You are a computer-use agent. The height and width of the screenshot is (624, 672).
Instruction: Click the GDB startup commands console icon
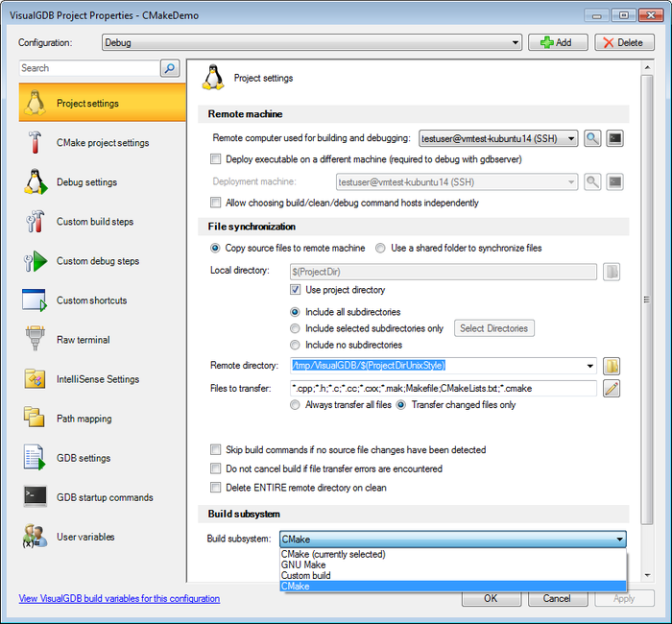click(x=35, y=496)
